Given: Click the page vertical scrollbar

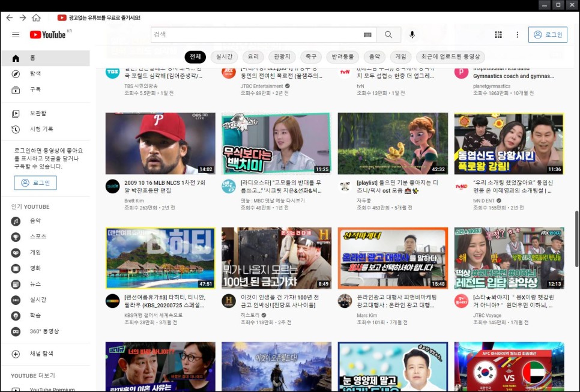Looking at the screenshot, I should 576,238.
